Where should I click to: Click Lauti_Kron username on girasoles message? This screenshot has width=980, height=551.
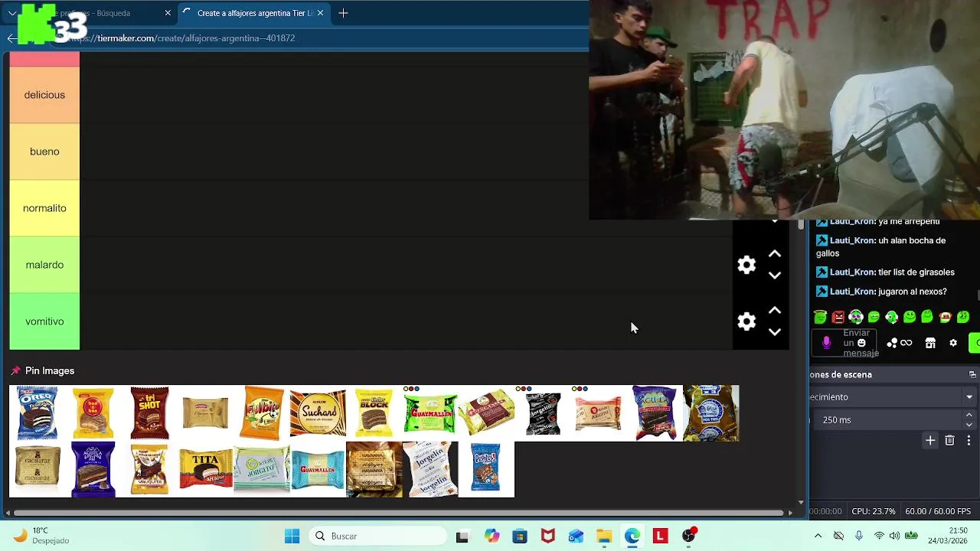[x=852, y=272]
